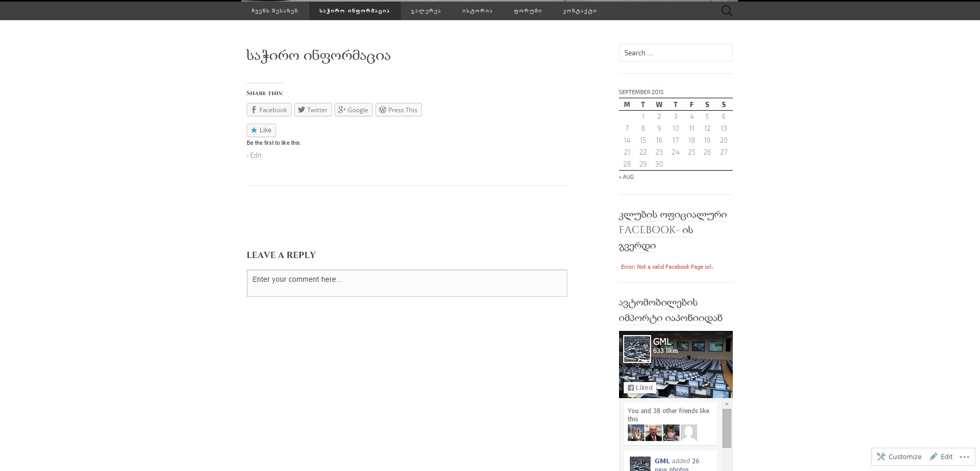Open the first friend avatar in GML widget
980x471 pixels.
(x=636, y=433)
